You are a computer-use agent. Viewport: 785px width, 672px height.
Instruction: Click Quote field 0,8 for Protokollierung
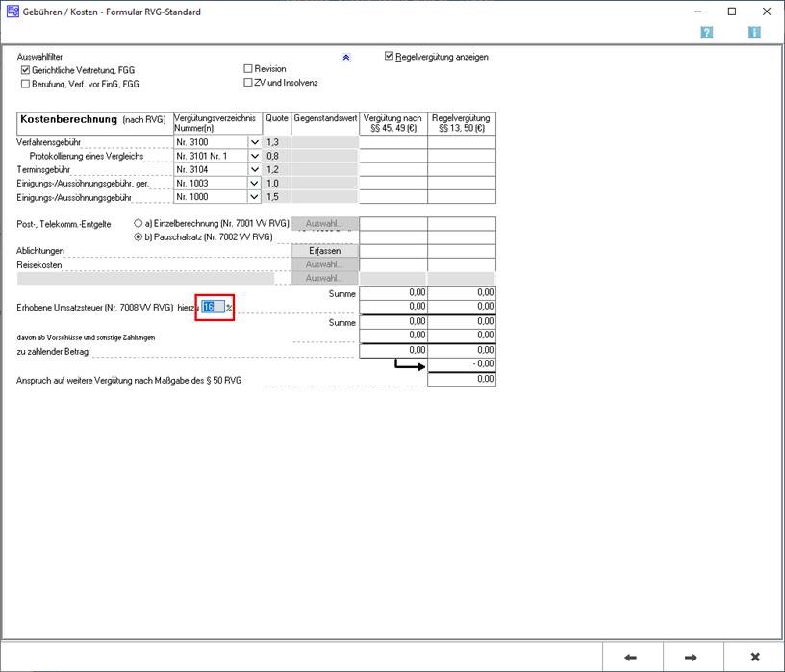pos(277,156)
